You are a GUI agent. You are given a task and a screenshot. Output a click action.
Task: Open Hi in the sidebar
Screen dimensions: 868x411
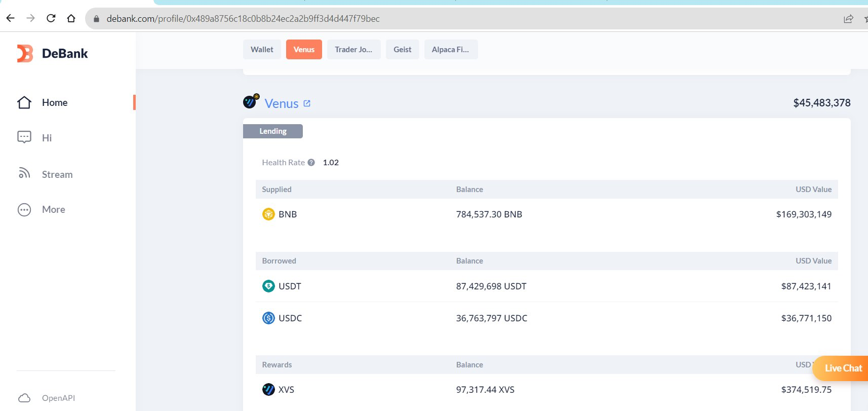tap(47, 138)
